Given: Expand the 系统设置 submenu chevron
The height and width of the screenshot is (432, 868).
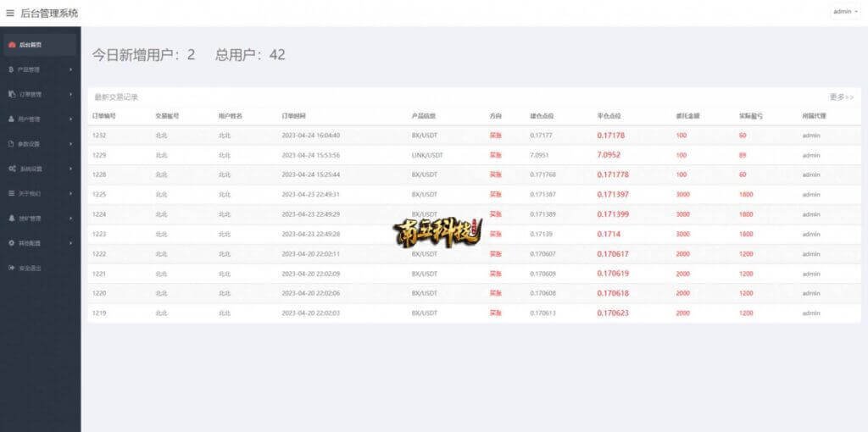Looking at the screenshot, I should (70, 169).
